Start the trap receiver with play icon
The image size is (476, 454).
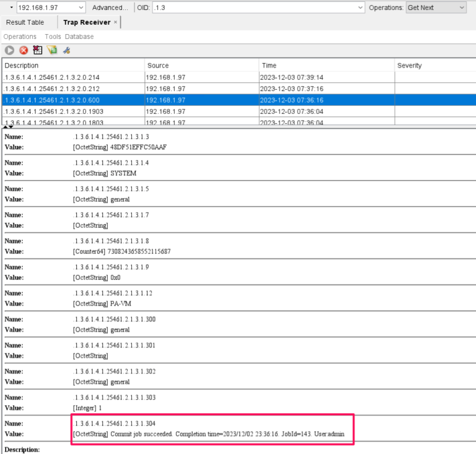[x=10, y=50]
